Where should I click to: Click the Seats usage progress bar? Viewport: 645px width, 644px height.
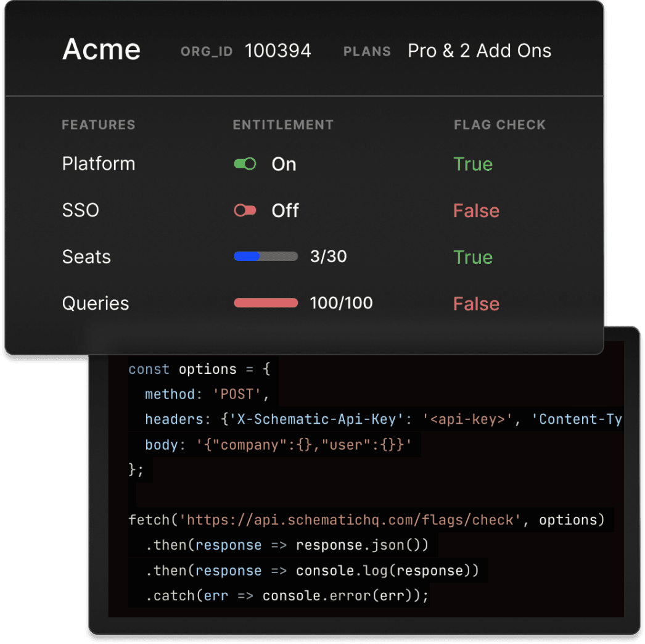(266, 257)
